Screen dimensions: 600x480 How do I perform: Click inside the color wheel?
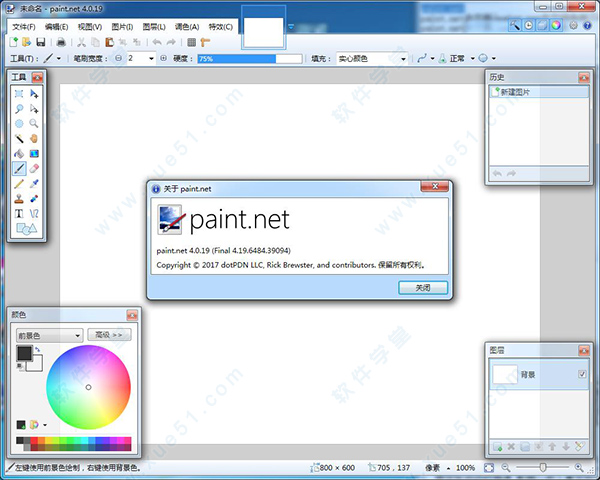point(88,386)
